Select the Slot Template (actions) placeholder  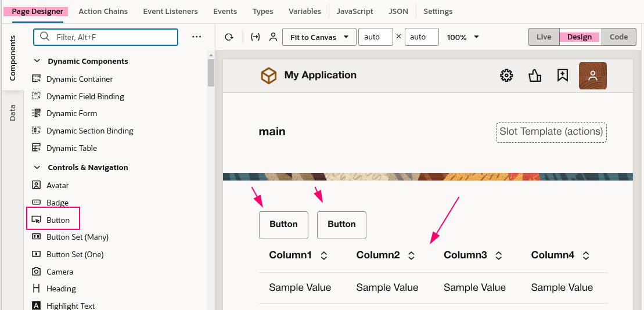tap(551, 132)
